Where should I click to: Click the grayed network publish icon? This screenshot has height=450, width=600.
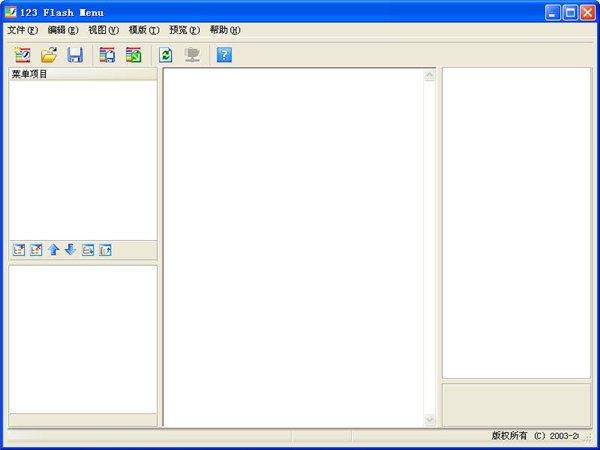click(x=192, y=55)
